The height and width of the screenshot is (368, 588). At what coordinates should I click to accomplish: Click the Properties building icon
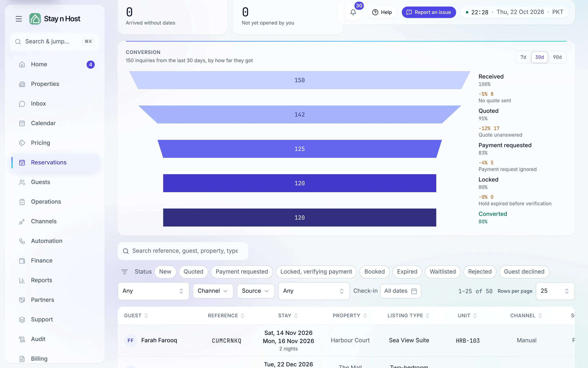pos(22,84)
